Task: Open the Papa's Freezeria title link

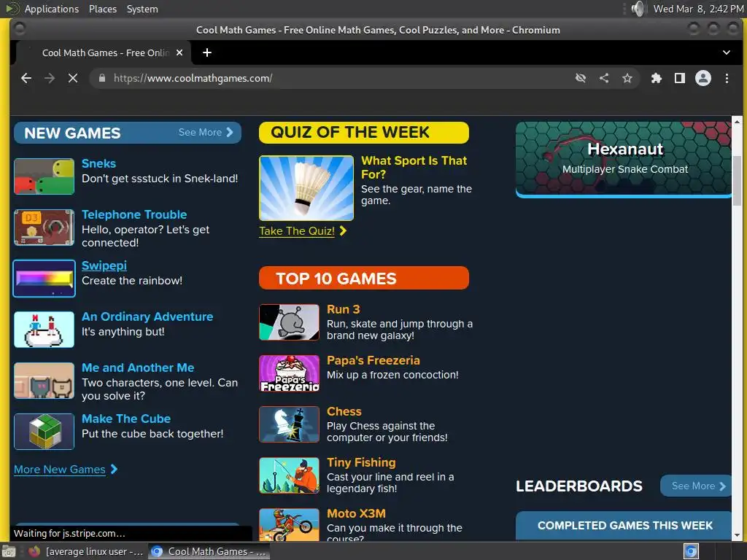Action: pyautogui.click(x=373, y=360)
